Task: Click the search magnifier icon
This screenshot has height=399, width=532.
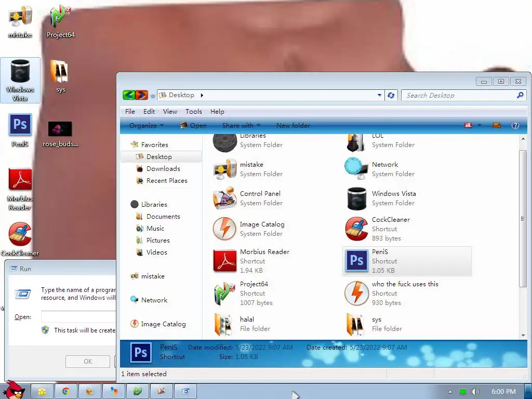Action: (x=520, y=96)
